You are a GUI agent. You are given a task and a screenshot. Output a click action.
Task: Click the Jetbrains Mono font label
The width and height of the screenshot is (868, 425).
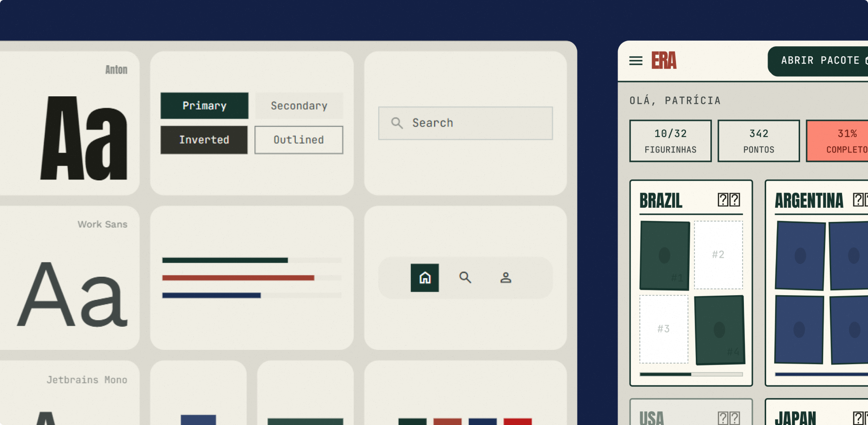(87, 380)
